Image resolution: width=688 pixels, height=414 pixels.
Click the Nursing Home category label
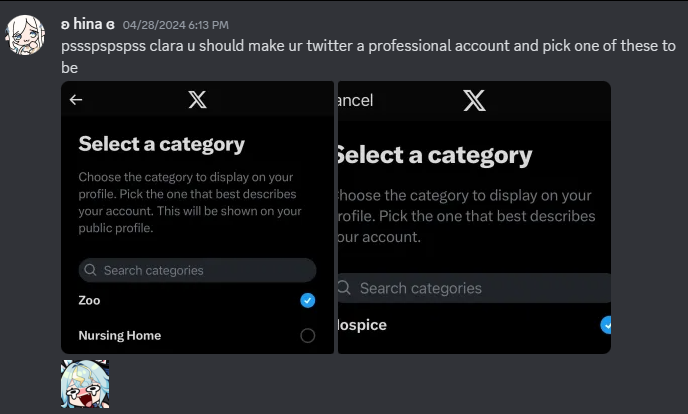tap(120, 335)
